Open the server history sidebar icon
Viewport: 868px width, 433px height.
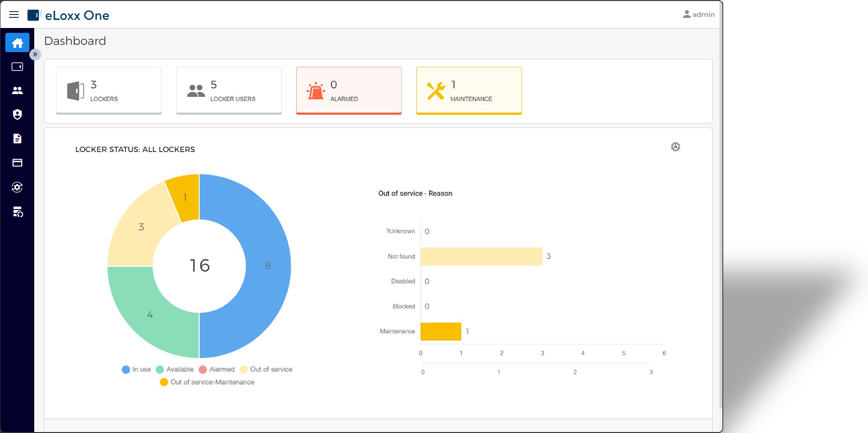tap(18, 212)
